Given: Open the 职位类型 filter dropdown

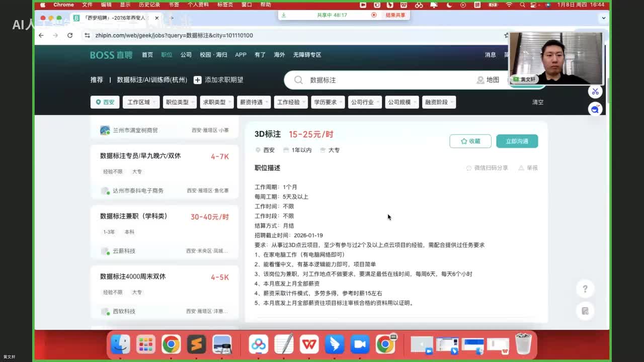Looking at the screenshot, I should [x=180, y=102].
